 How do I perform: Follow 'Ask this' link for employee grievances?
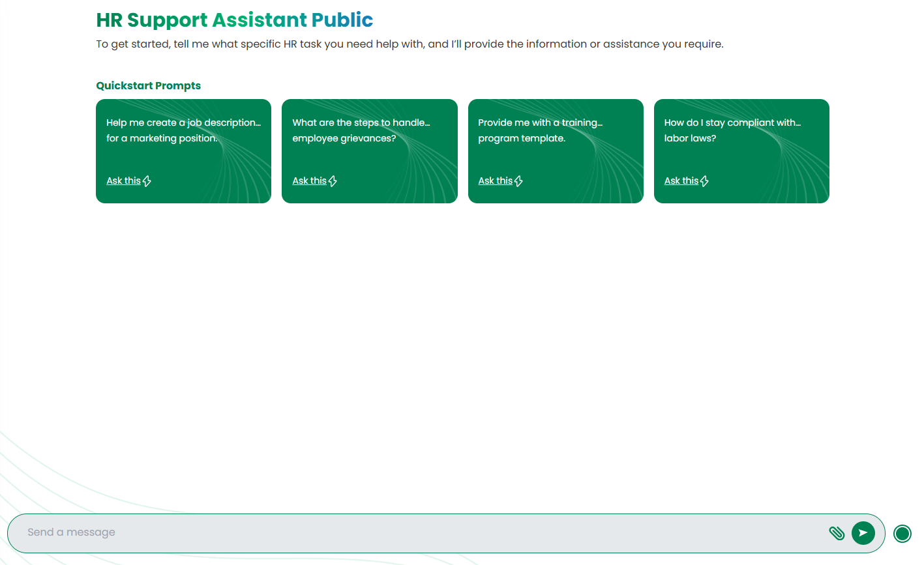click(x=309, y=181)
